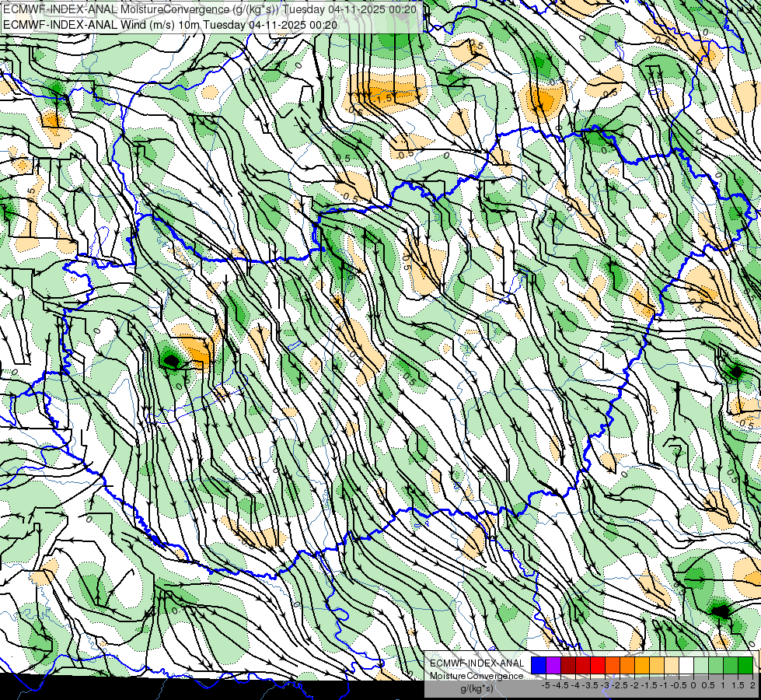Screen dimensions: 761x700
Task: Pick the lightest green legend swatch
Action: tap(701, 665)
